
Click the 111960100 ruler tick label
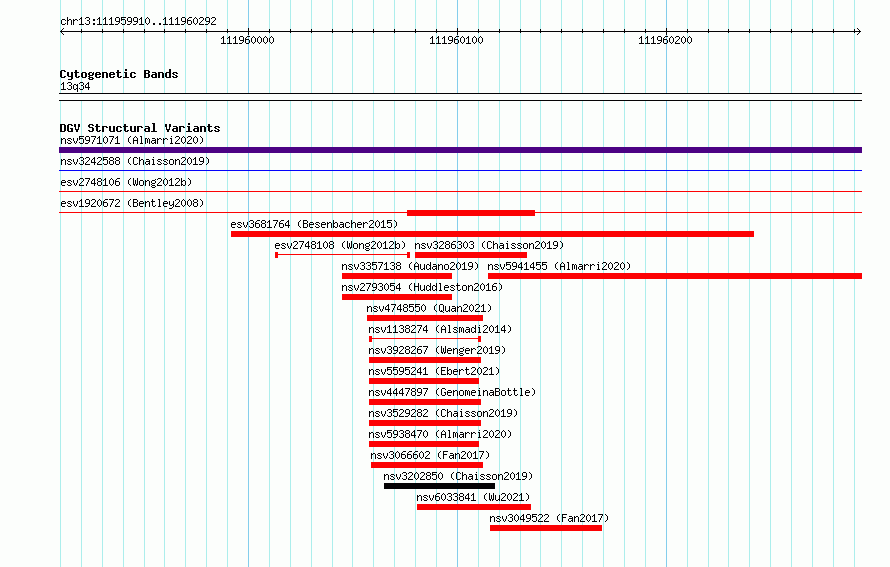456,40
